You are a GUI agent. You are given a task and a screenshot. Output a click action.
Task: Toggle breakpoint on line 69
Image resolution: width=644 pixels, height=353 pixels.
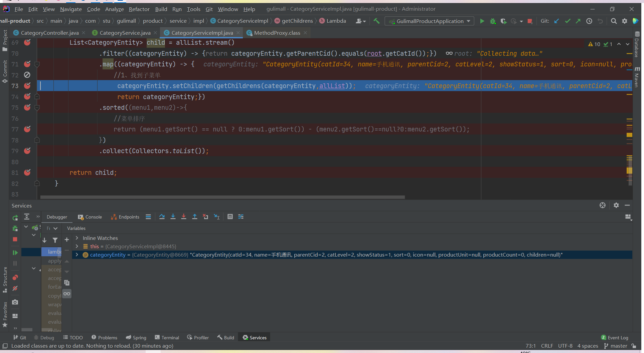(x=27, y=42)
